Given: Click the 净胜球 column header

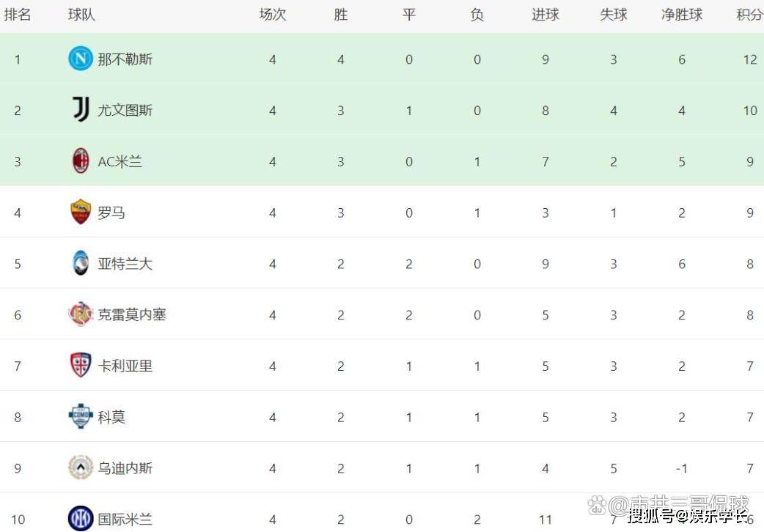Looking at the screenshot, I should 682,15.
